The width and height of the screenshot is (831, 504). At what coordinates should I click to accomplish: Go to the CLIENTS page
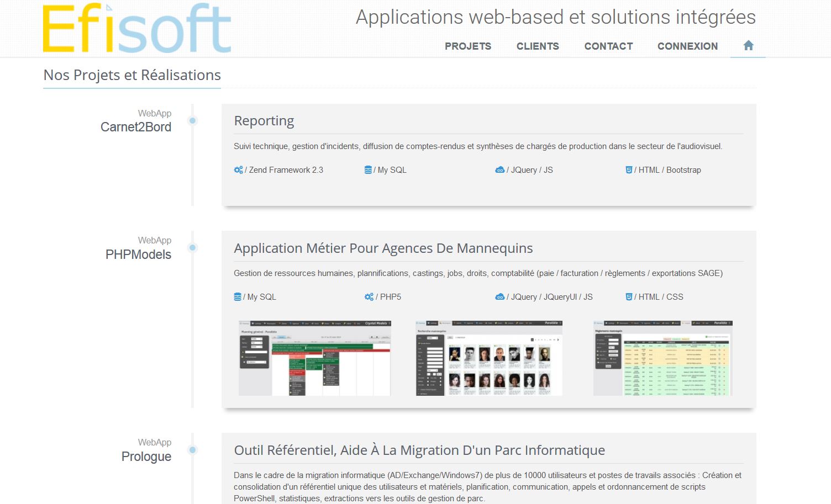coord(537,46)
